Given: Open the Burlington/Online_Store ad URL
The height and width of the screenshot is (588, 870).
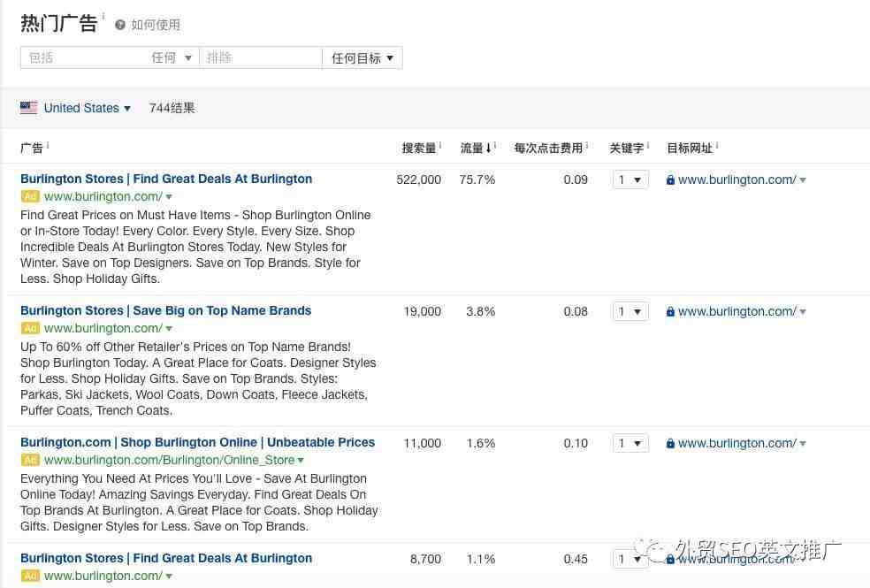Looking at the screenshot, I should 169,460.
